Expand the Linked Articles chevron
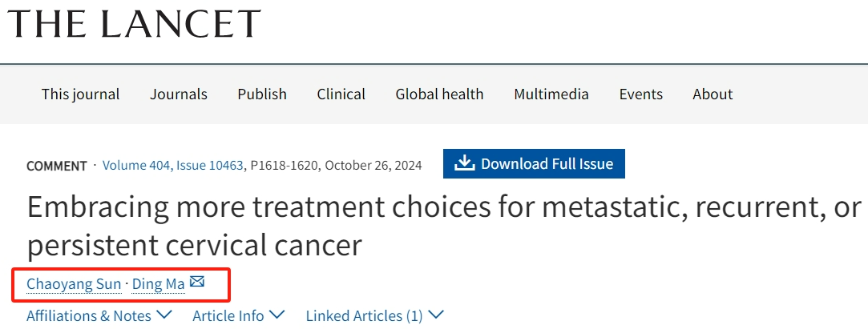Image resolution: width=868 pixels, height=329 pixels. coord(437,315)
